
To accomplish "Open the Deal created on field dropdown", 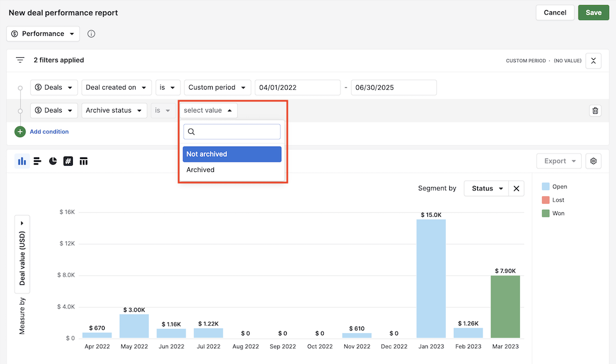I will 116,87.
